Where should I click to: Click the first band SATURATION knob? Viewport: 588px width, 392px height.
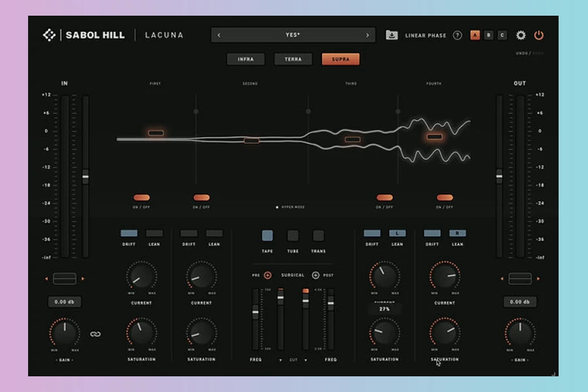pyautogui.click(x=141, y=333)
